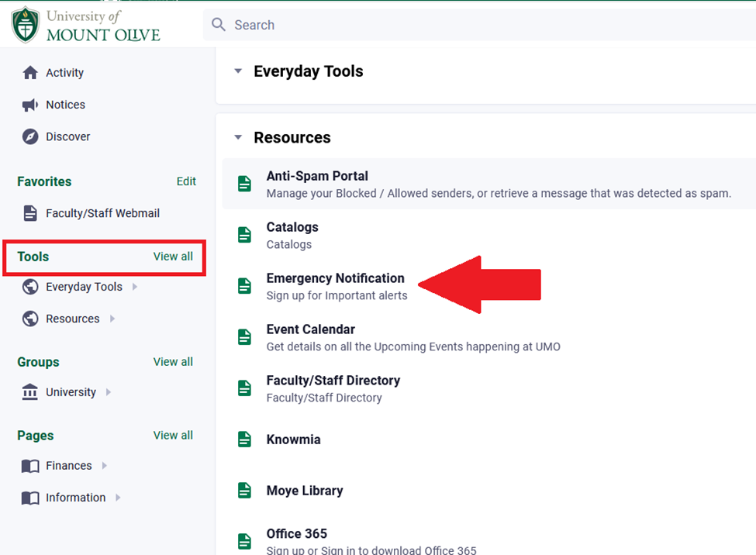Collapse the Everyday Tools section heading arrow
The width and height of the screenshot is (756, 555).
(238, 71)
